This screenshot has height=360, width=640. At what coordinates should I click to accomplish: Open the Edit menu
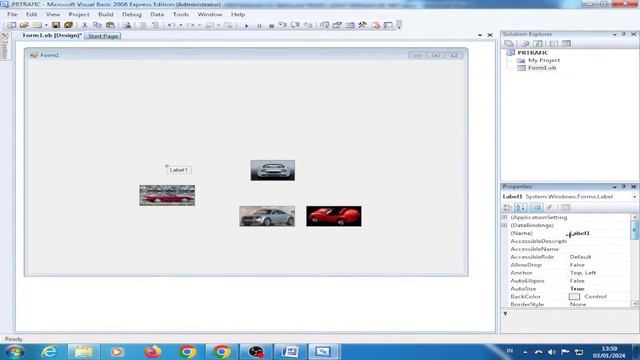31,14
